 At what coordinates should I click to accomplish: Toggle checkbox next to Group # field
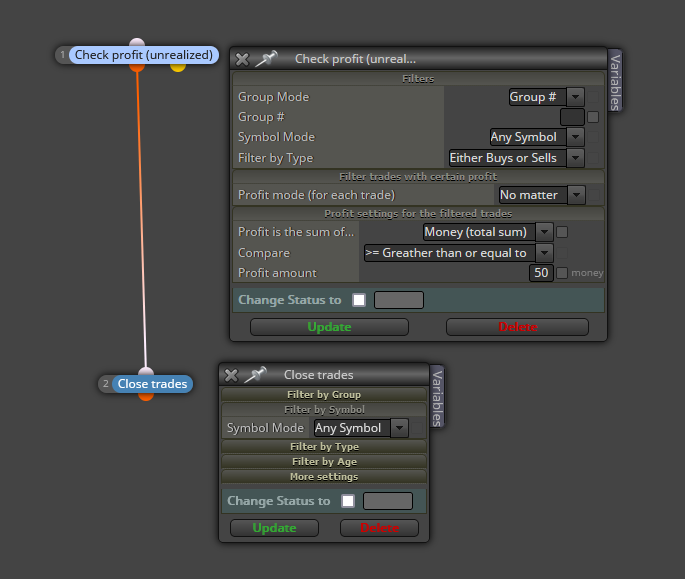pyautogui.click(x=593, y=117)
